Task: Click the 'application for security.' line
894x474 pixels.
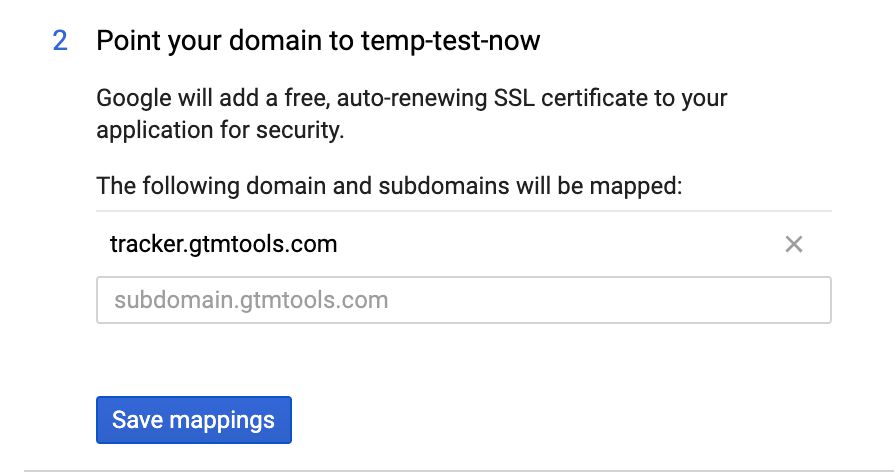Action: tap(220, 131)
